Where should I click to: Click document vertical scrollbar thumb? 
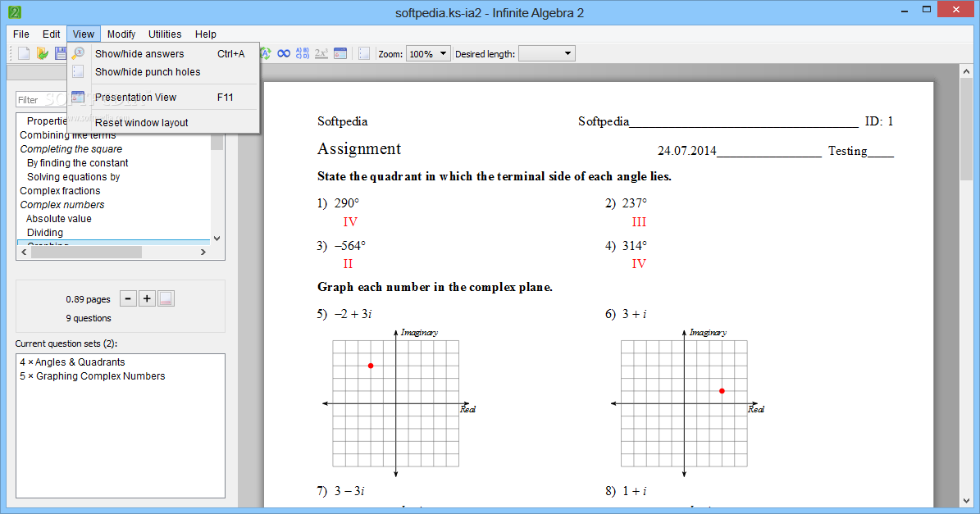click(966, 130)
